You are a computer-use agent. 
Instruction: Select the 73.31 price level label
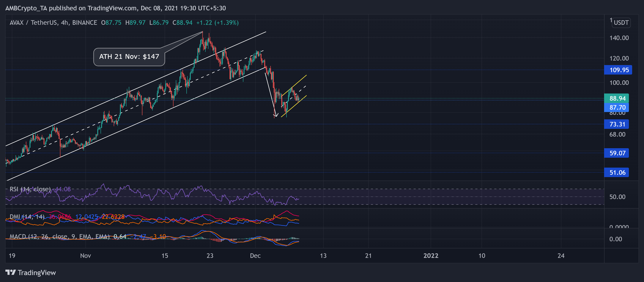click(x=617, y=124)
